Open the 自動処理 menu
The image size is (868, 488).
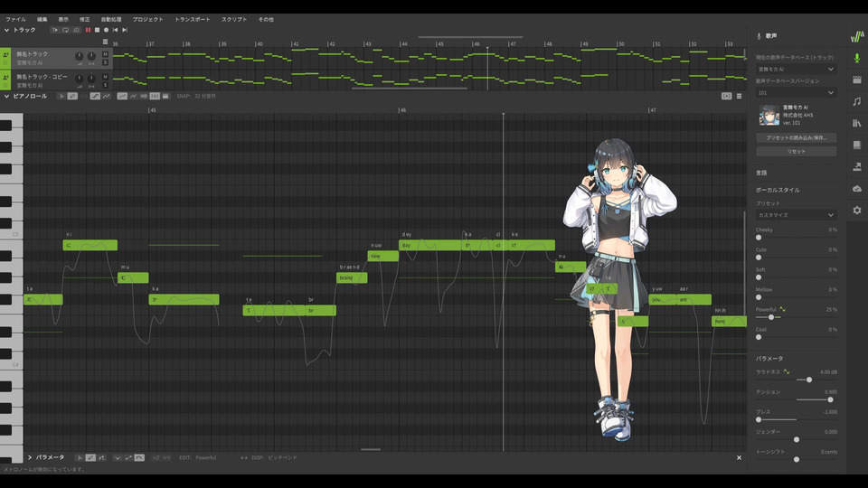(x=110, y=19)
